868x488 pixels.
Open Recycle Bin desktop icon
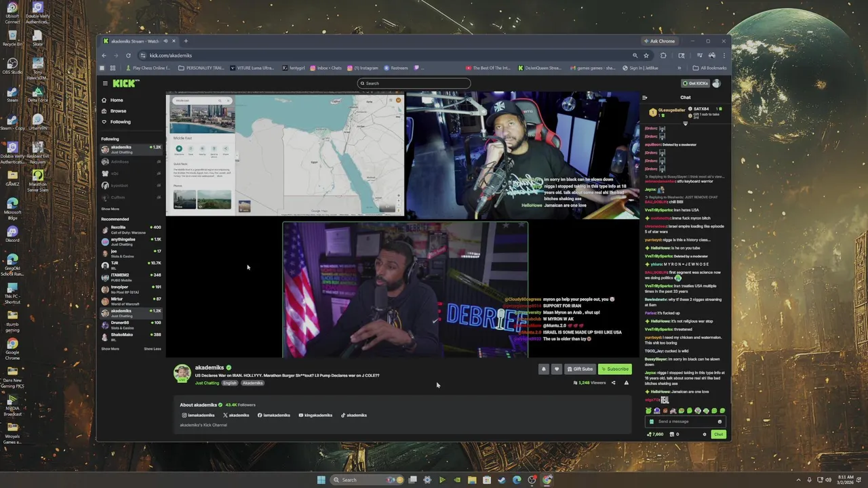click(x=12, y=38)
